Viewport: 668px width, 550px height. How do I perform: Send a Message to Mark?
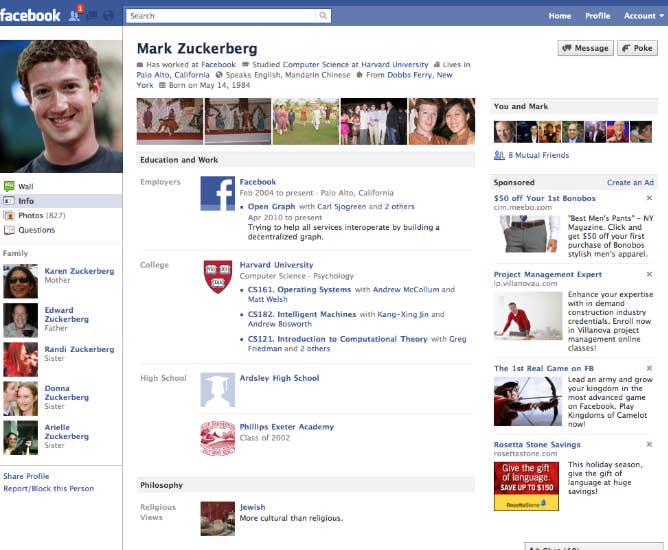(x=585, y=48)
